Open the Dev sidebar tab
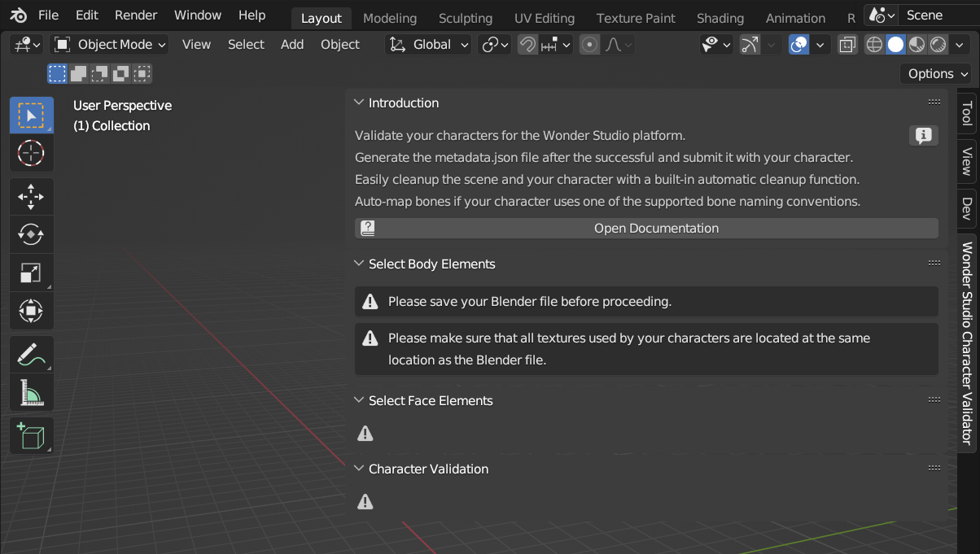 click(x=967, y=208)
